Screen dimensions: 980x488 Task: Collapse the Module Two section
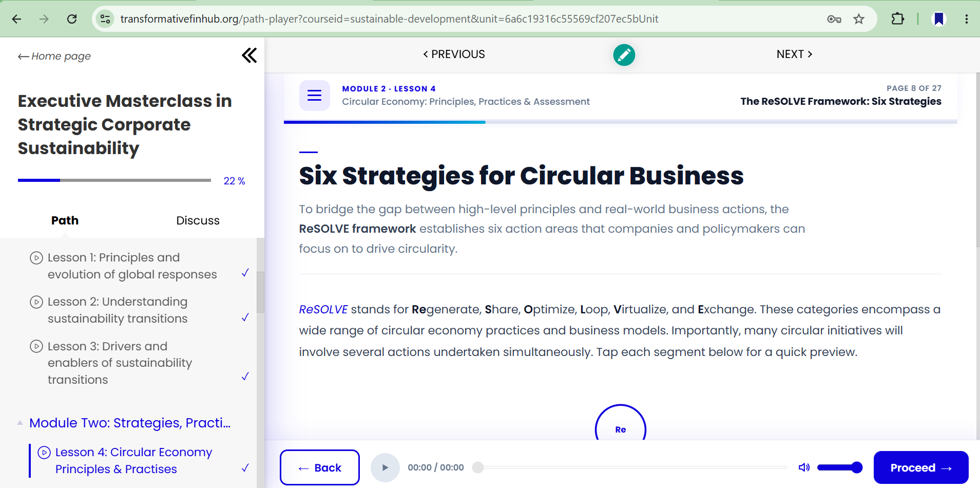click(20, 423)
